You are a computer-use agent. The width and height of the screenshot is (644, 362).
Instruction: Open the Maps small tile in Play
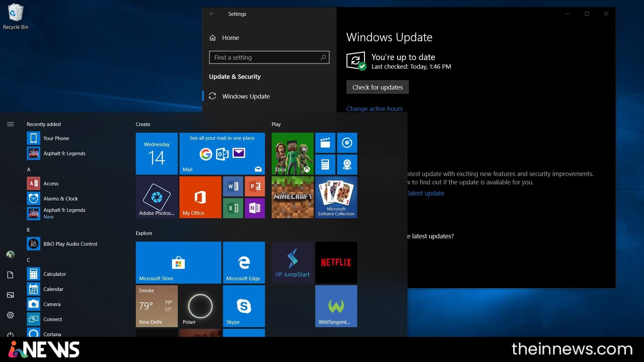347,165
